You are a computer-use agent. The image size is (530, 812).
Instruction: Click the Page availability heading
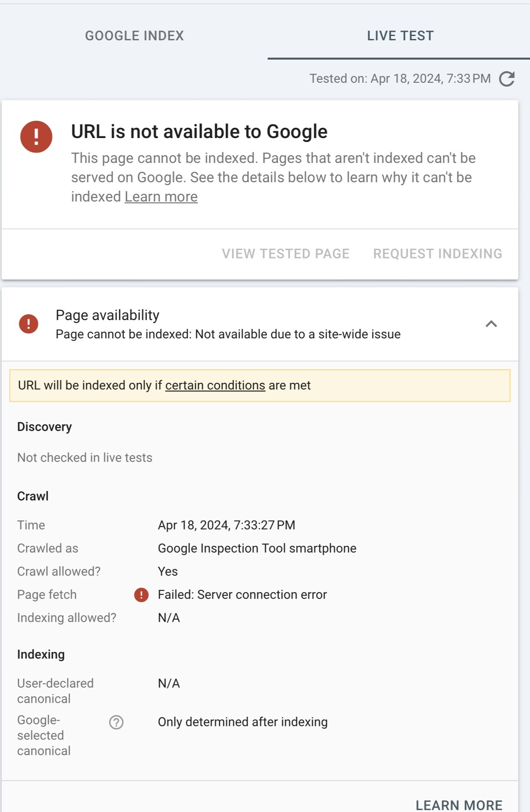tap(108, 315)
